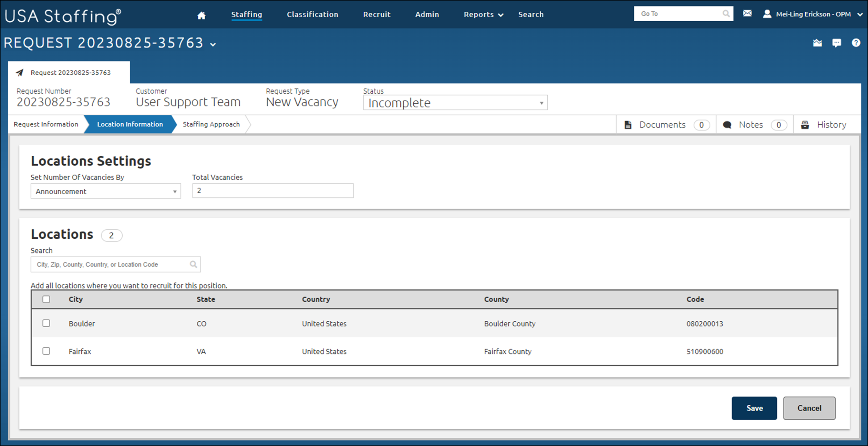Sort by State column header
The width and height of the screenshot is (868, 446).
click(206, 299)
